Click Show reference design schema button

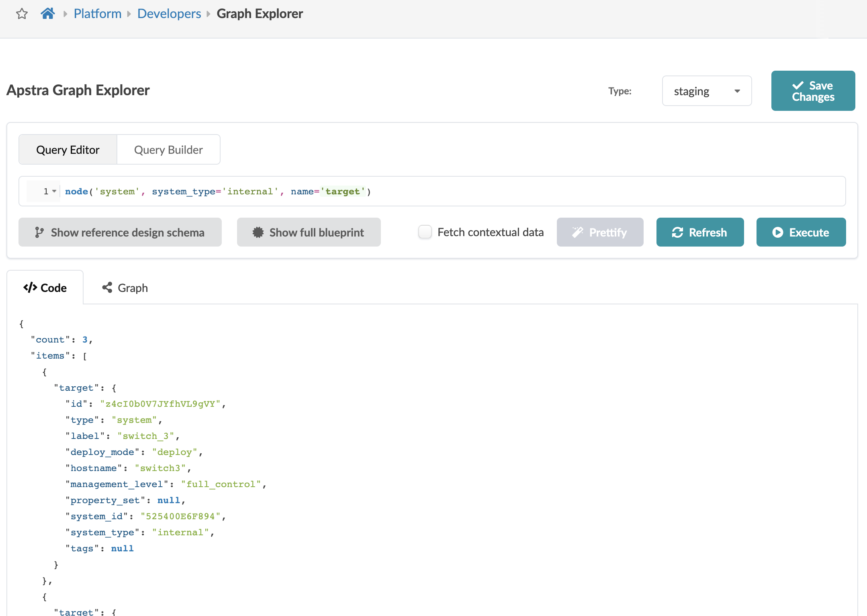click(x=120, y=232)
